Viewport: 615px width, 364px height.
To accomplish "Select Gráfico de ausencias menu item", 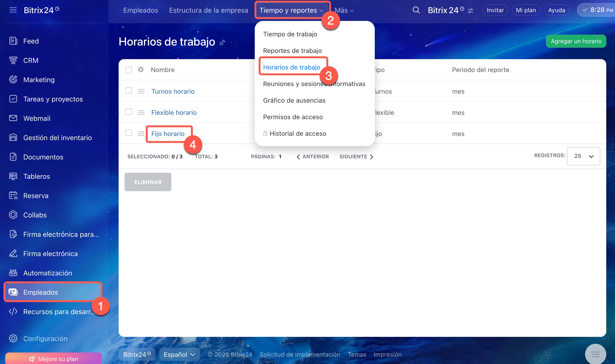I will pos(294,100).
